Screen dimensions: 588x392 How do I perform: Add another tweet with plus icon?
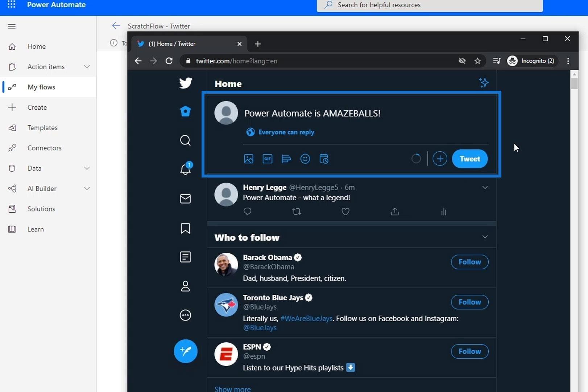click(x=440, y=159)
